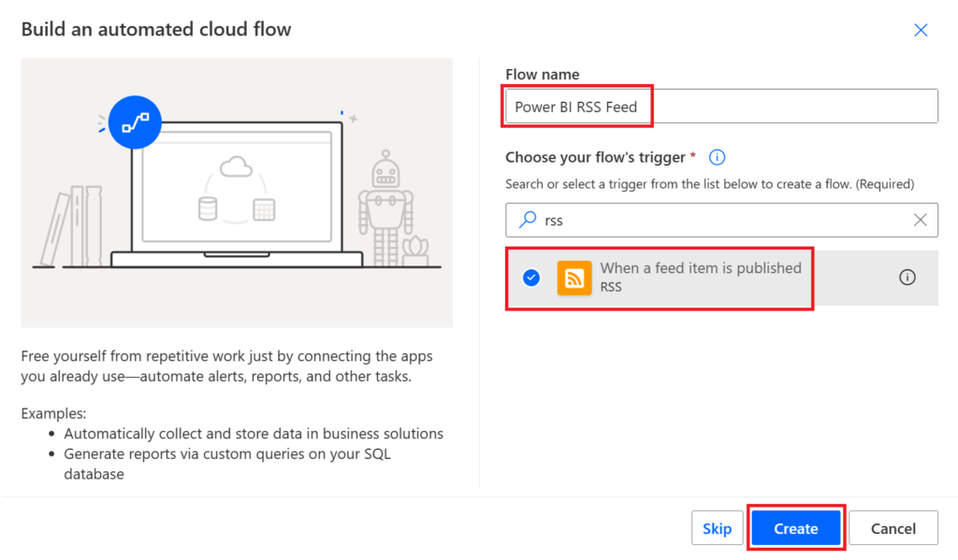Click the Create button

[x=795, y=527]
